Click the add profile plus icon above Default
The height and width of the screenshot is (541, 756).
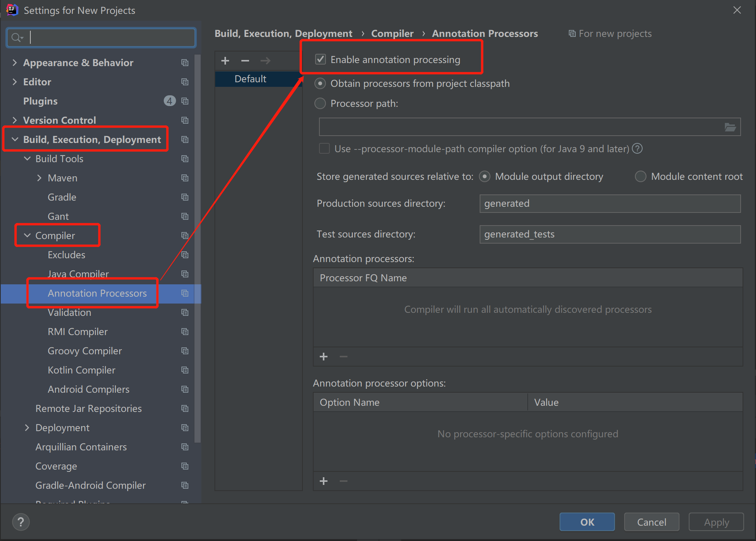225,61
